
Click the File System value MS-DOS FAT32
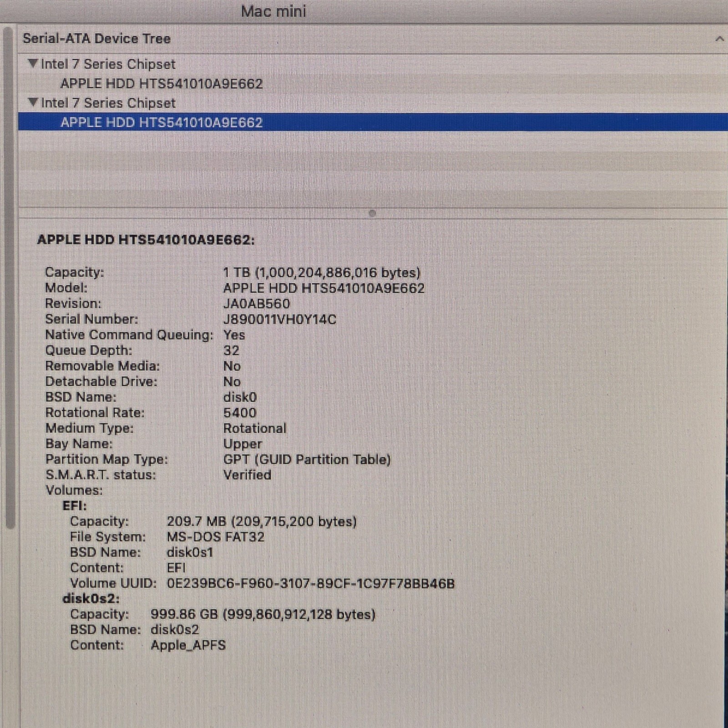[215, 537]
